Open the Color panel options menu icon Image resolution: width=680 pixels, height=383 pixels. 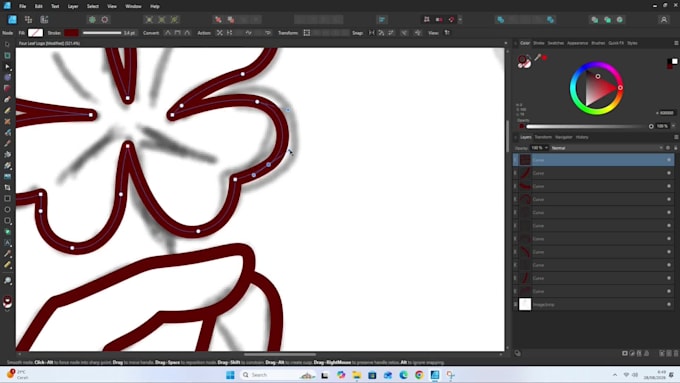click(676, 43)
